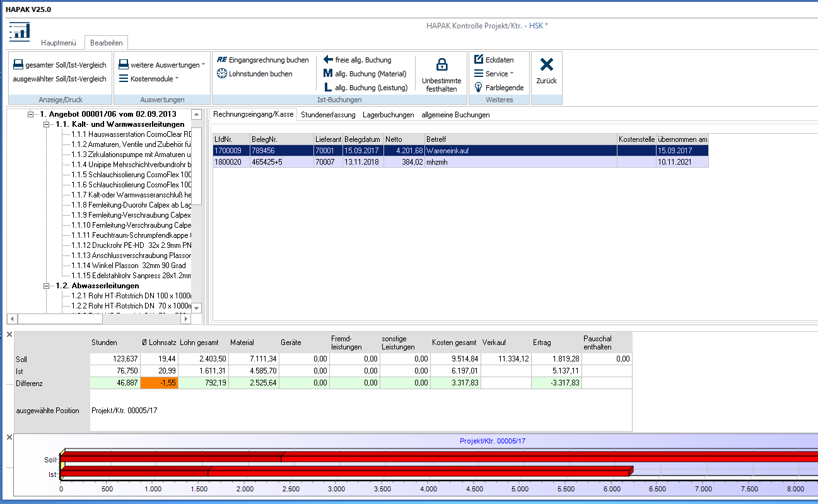This screenshot has height=504, width=818.
Task: Click Lohnstunden buchen clock icon
Action: [x=221, y=74]
